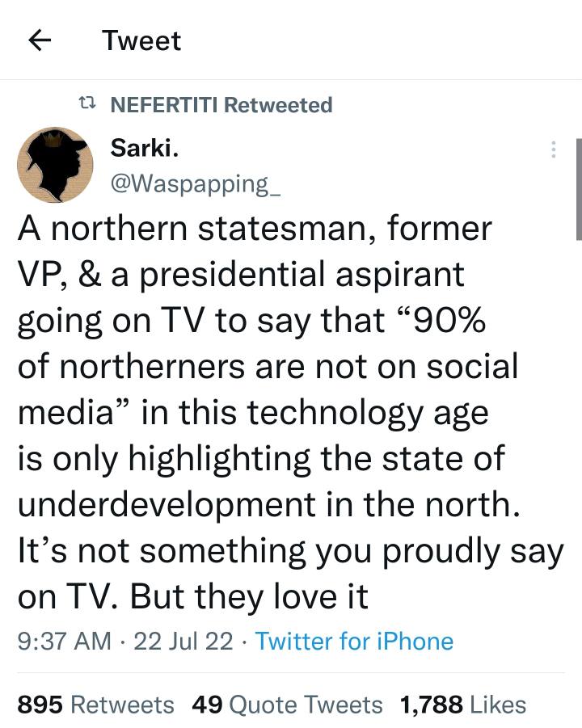Screen dimensions: 582x728
Task: Visit the @Waspapping_ handle
Action: [195, 183]
